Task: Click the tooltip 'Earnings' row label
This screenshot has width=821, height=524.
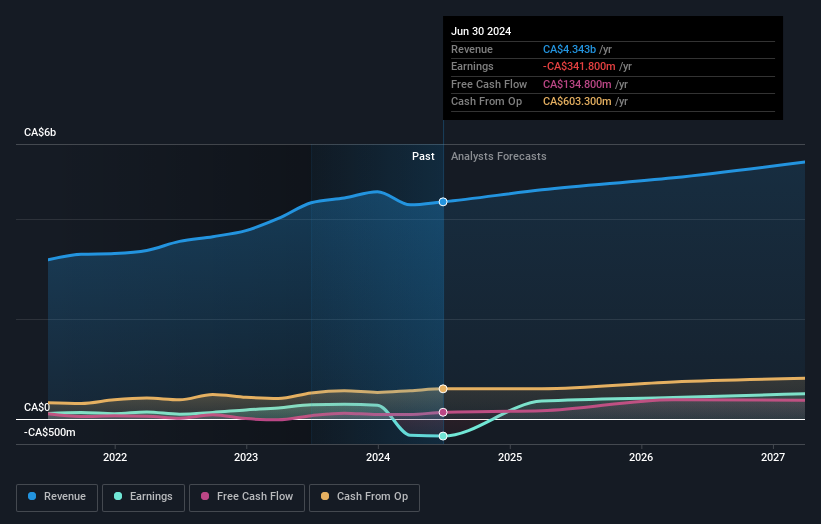Action: 472,66
